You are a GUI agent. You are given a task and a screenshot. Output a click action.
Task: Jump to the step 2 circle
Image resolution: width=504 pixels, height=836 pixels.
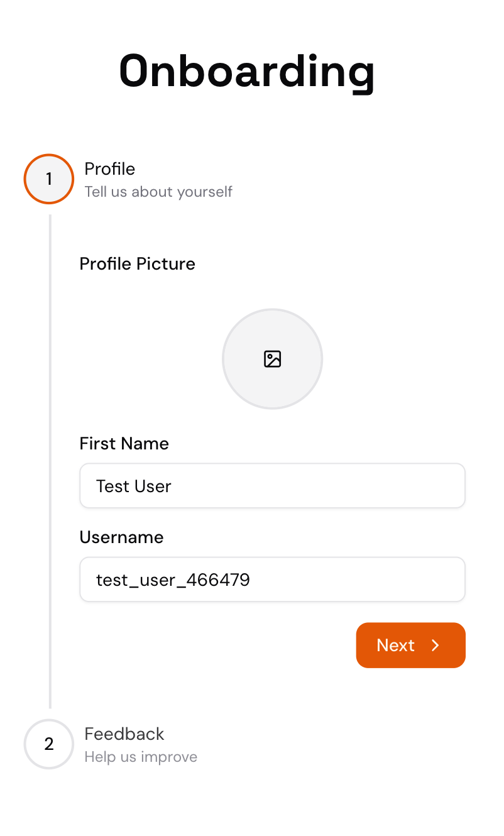click(49, 744)
